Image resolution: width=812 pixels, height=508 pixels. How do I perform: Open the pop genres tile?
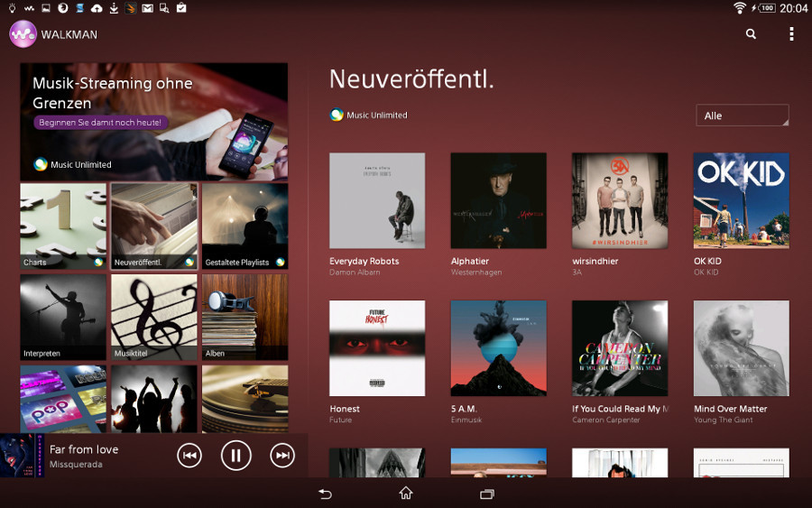[x=63, y=399]
